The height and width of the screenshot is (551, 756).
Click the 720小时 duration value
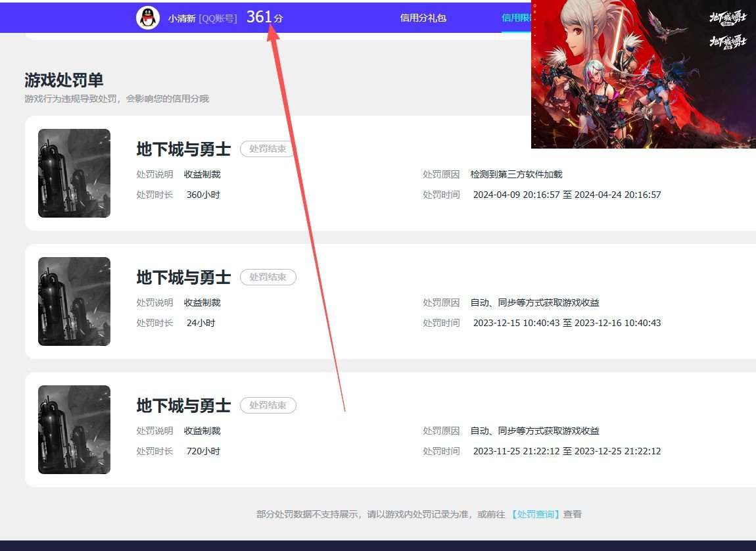(204, 451)
